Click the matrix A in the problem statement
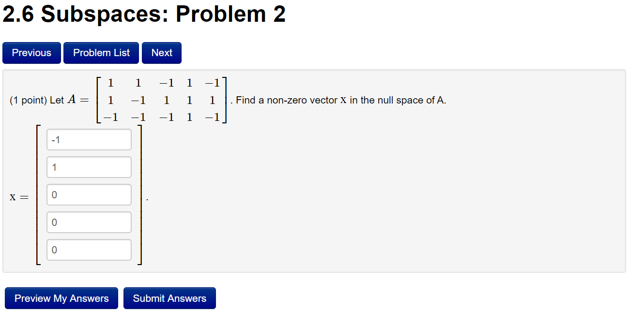Screen dimensions: 644x311 [x=160, y=100]
